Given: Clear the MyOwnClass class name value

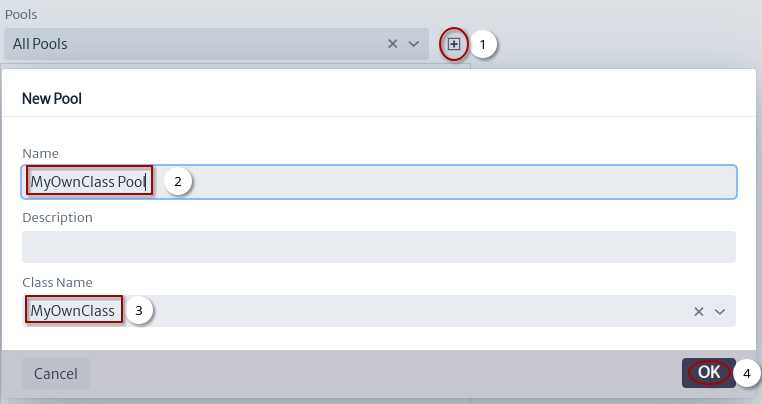Looking at the screenshot, I should (x=699, y=312).
